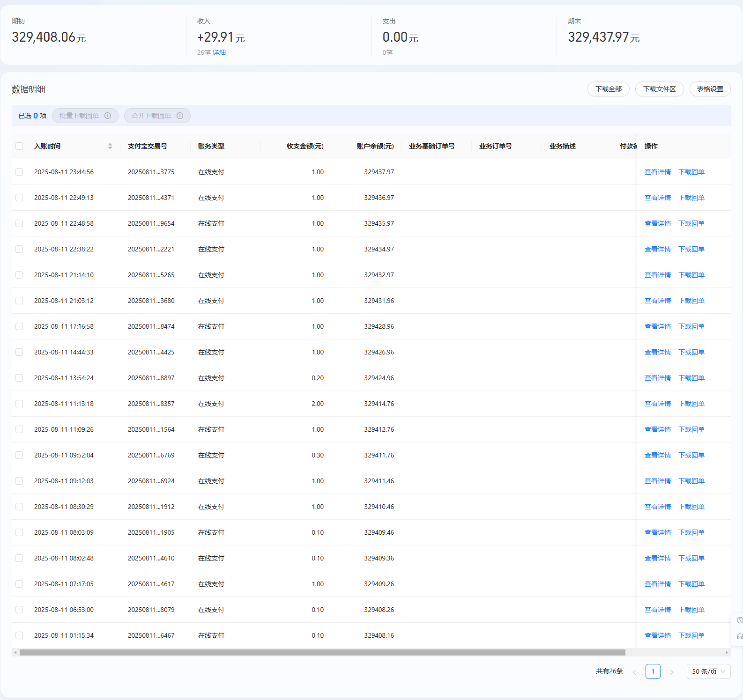Click 查看详情 for transaction 20250811...2221
The image size is (743, 700).
pyautogui.click(x=658, y=249)
